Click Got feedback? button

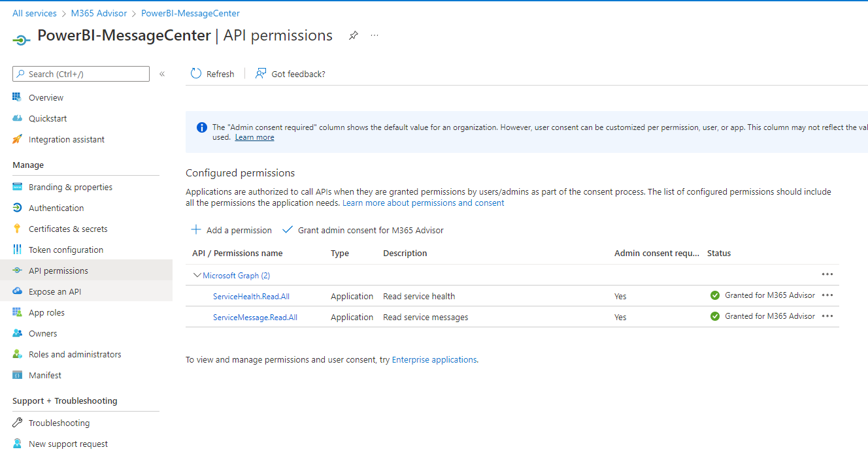coord(290,74)
